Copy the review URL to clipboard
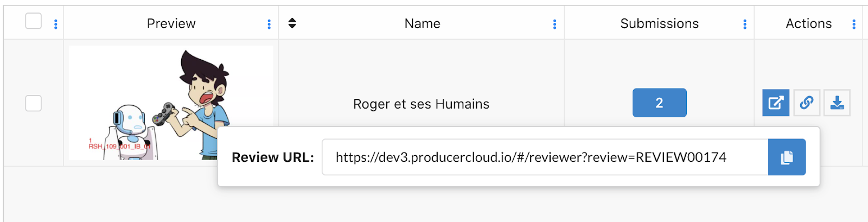 [787, 157]
